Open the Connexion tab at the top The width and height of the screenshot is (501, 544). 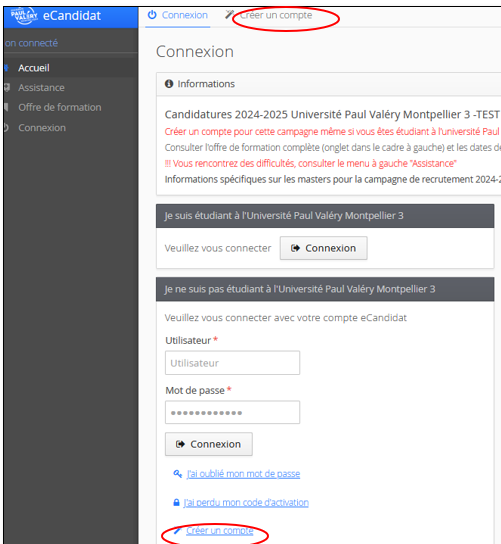pos(178,16)
